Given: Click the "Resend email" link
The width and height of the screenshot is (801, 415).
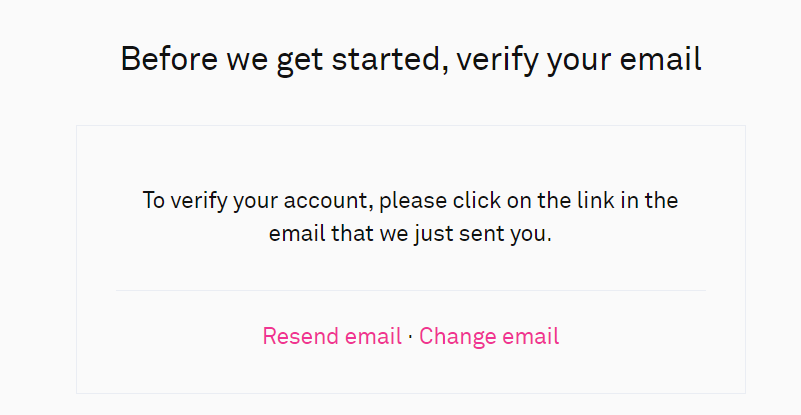Looking at the screenshot, I should tap(331, 337).
